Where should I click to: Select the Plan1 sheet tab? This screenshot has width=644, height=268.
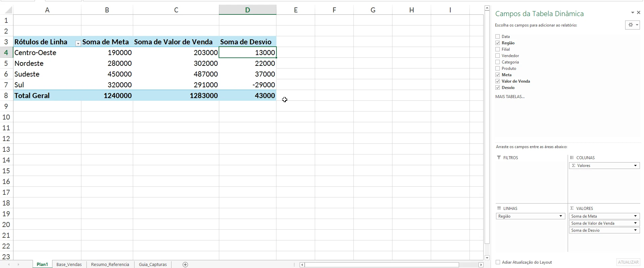pyautogui.click(x=42, y=265)
